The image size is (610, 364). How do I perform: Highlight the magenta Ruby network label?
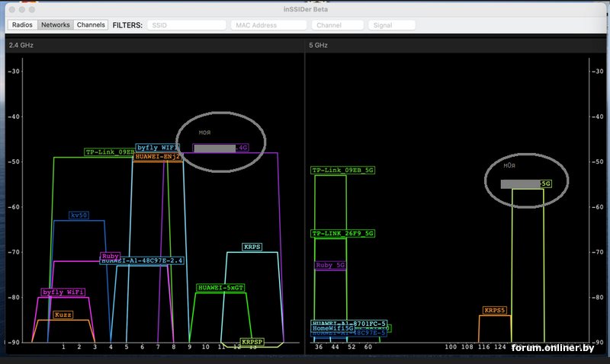[x=110, y=257]
